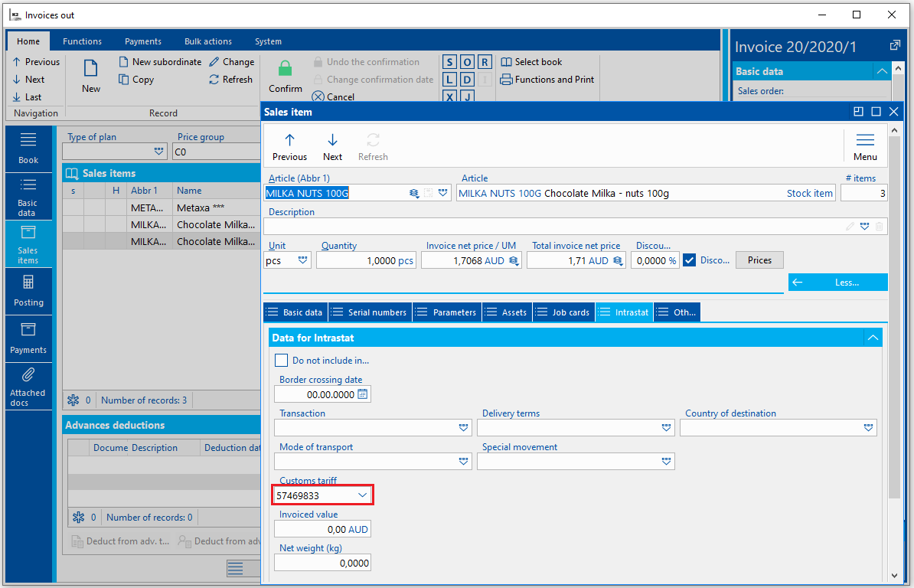Click the O letter filter button

467,62
